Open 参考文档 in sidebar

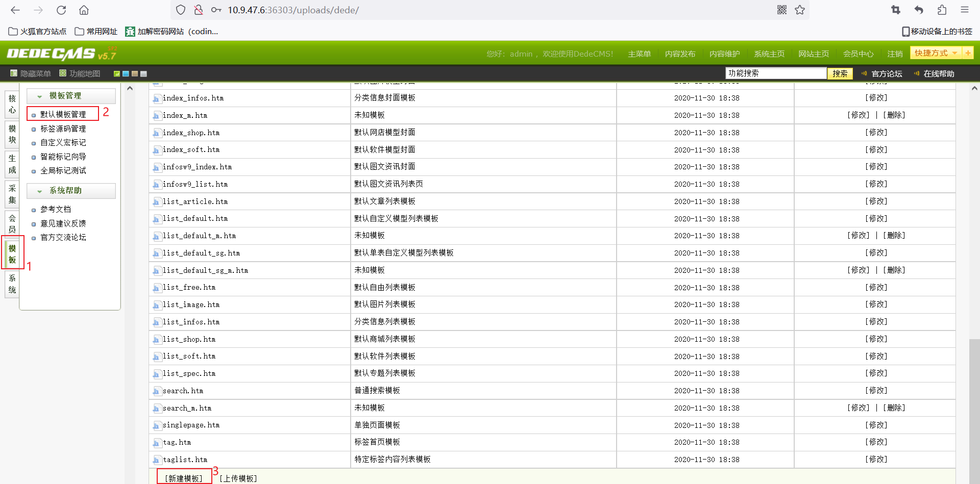click(x=56, y=209)
